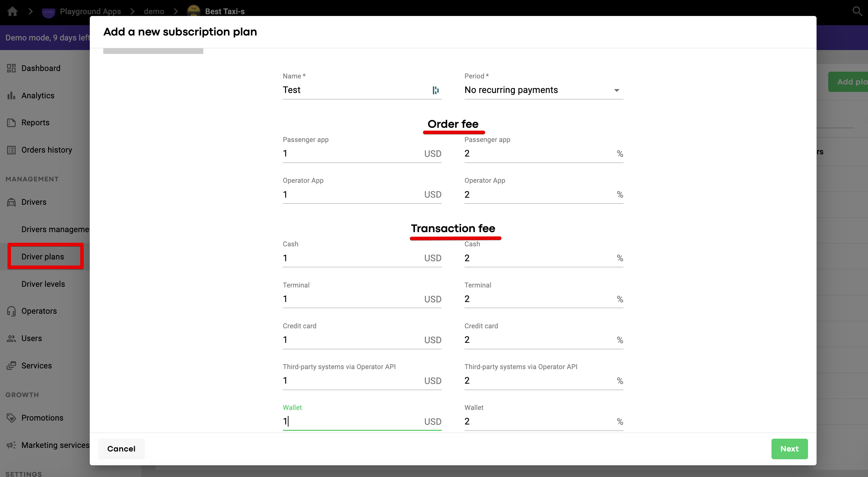Click the icon inside Name field
This screenshot has width=868, height=477.
[435, 90]
